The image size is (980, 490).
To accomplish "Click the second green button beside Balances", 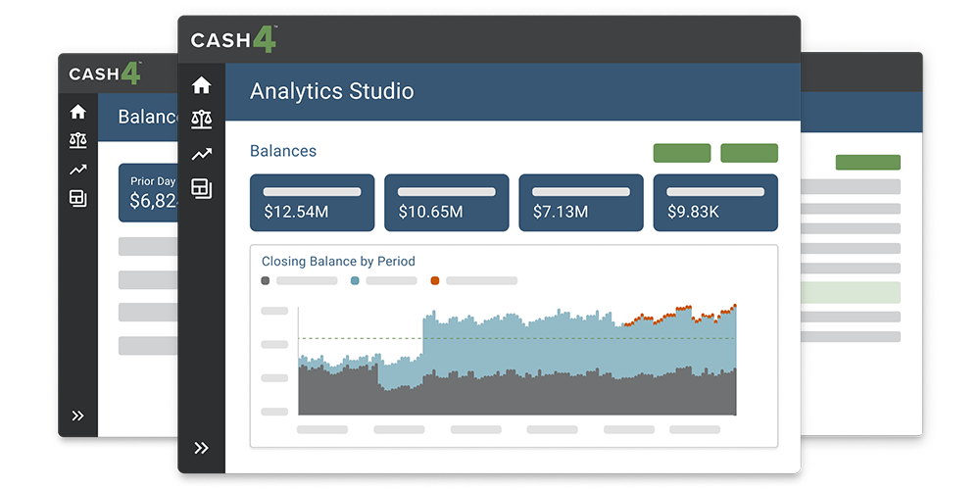I will coord(749,153).
